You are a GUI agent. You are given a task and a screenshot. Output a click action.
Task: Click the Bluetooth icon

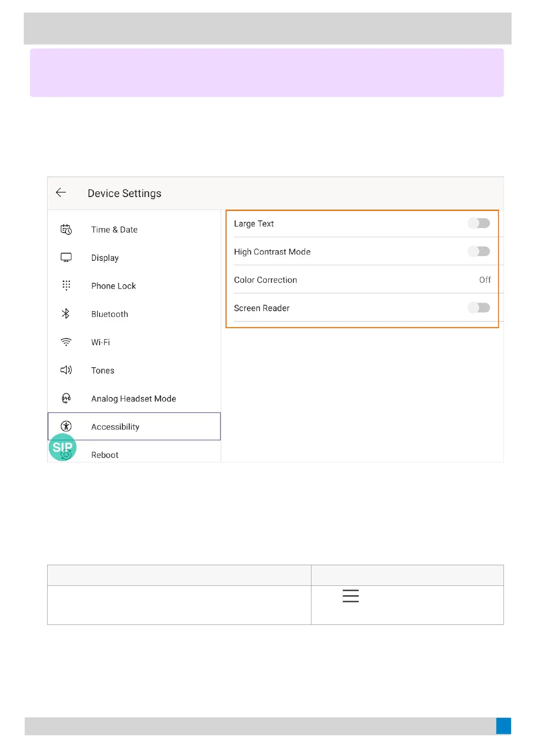point(66,314)
